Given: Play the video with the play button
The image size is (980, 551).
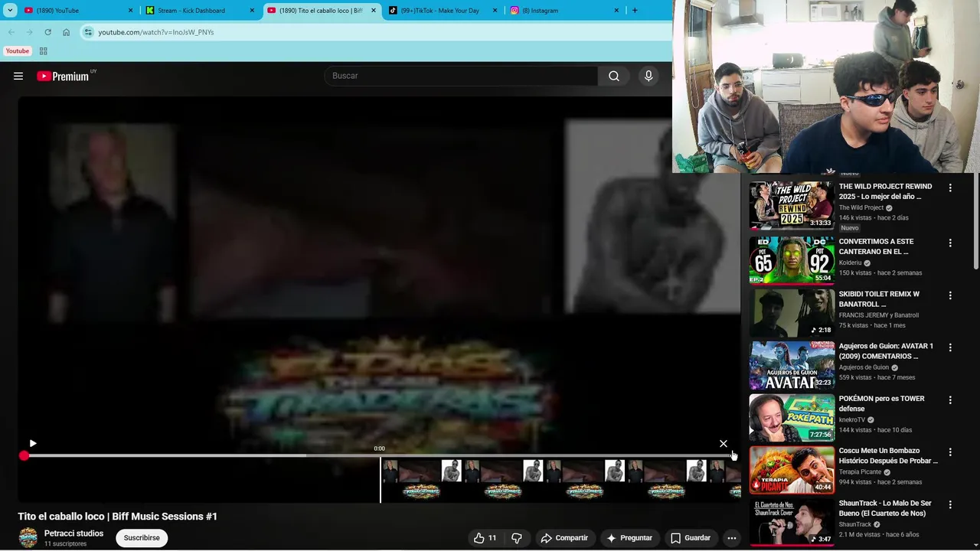Looking at the screenshot, I should [x=33, y=443].
